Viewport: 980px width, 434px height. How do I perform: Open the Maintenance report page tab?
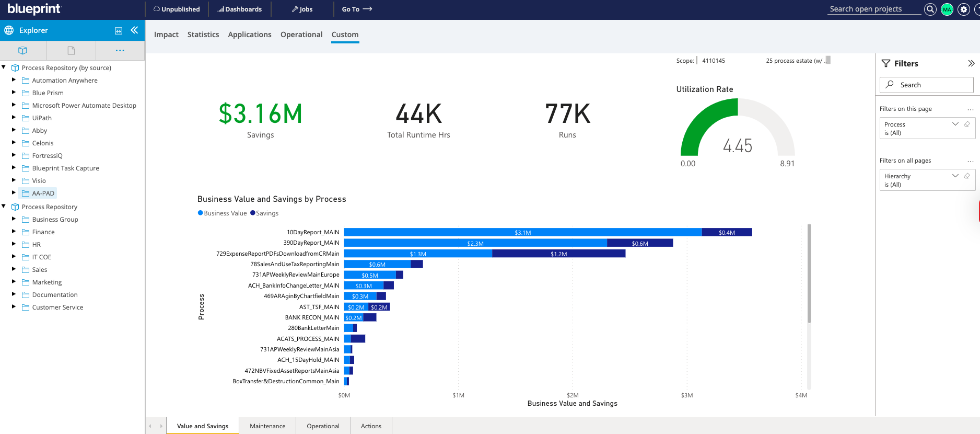(267, 426)
